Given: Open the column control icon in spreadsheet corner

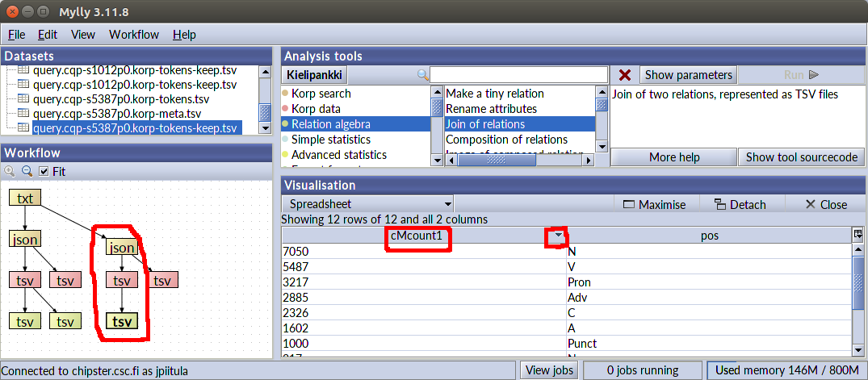Looking at the screenshot, I should 858,235.
